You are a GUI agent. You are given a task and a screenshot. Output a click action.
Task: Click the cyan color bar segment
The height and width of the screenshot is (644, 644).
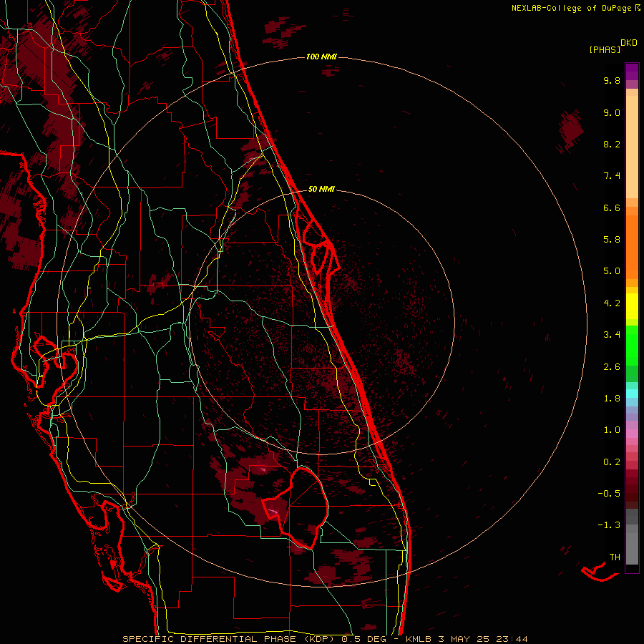pyautogui.click(x=632, y=393)
